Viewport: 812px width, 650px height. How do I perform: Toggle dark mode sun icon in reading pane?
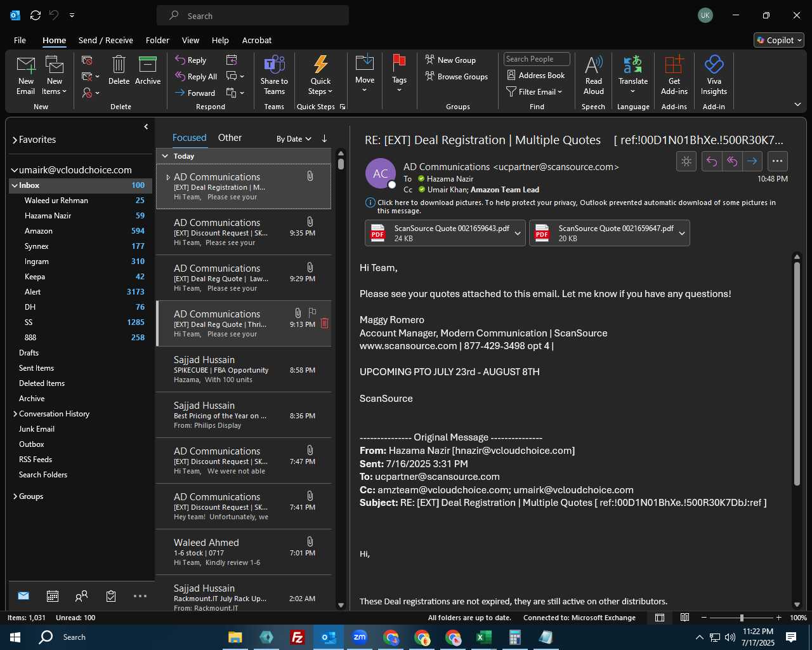point(686,161)
